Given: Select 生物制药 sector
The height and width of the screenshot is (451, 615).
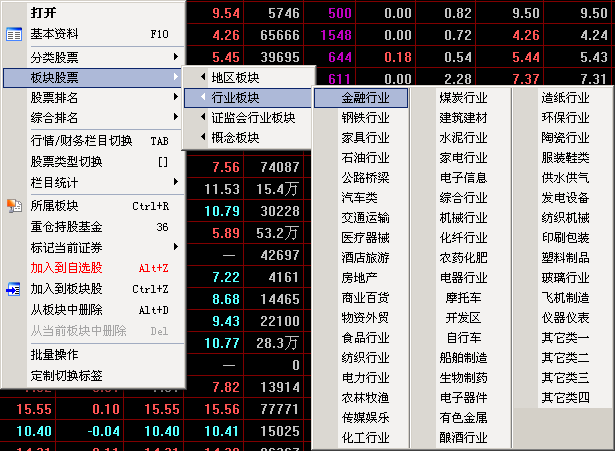Looking at the screenshot, I should click(463, 378).
